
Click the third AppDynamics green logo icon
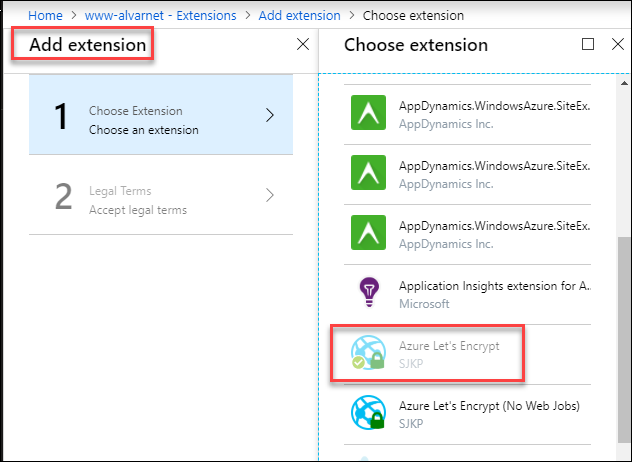[x=368, y=233]
